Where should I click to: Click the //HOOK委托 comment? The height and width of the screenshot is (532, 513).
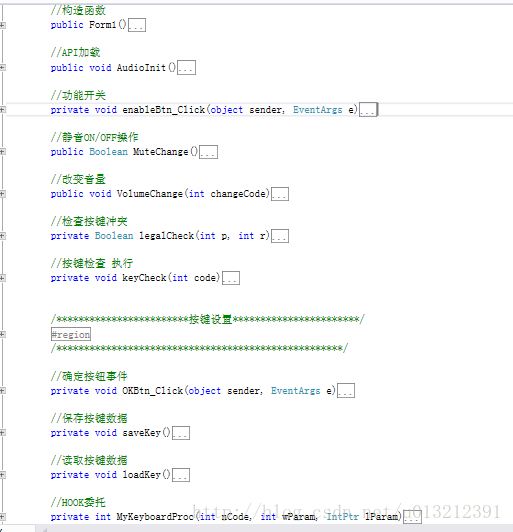(x=78, y=502)
